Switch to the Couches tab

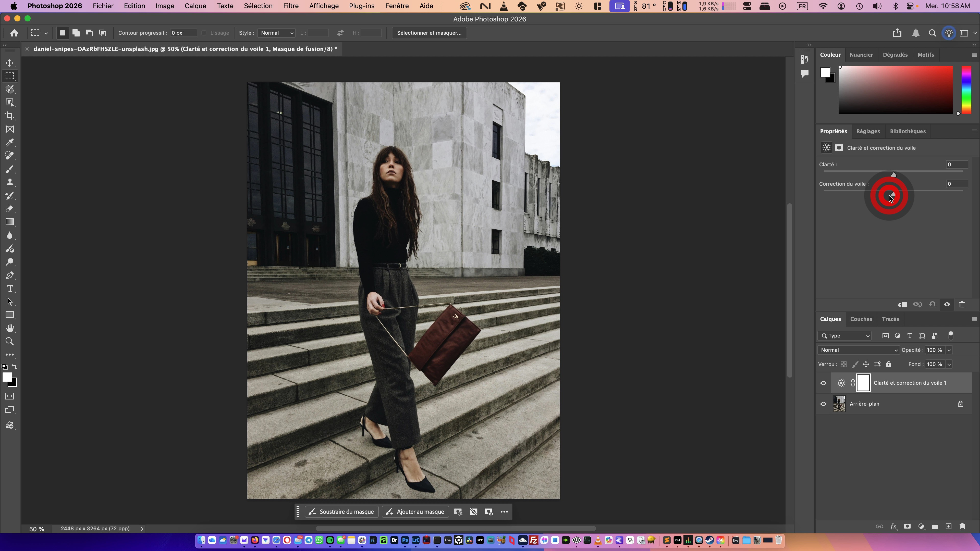tap(861, 319)
